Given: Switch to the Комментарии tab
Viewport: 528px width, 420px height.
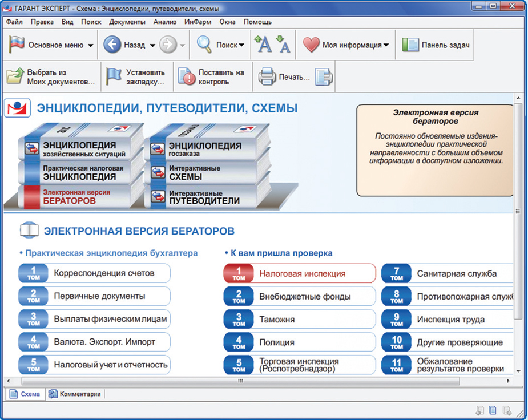Looking at the screenshot, I should click(75, 394).
